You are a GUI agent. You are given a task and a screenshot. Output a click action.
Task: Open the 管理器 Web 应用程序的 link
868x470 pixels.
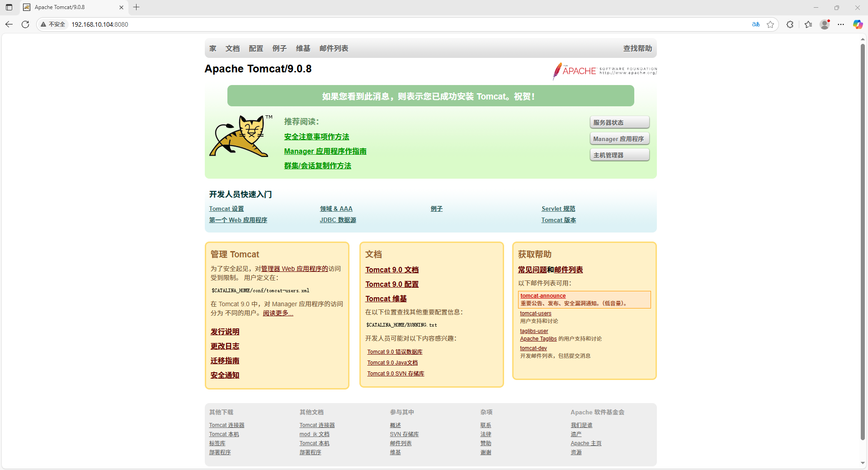click(294, 269)
